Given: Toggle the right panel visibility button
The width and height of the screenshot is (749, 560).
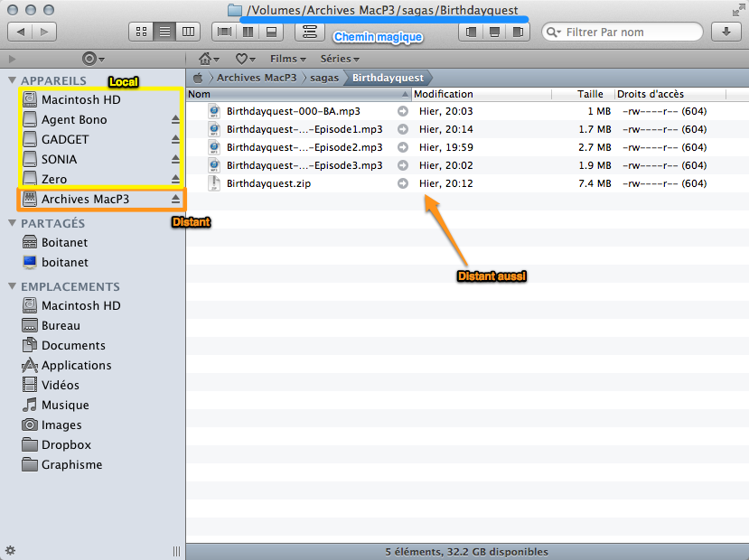Looking at the screenshot, I should (x=518, y=32).
